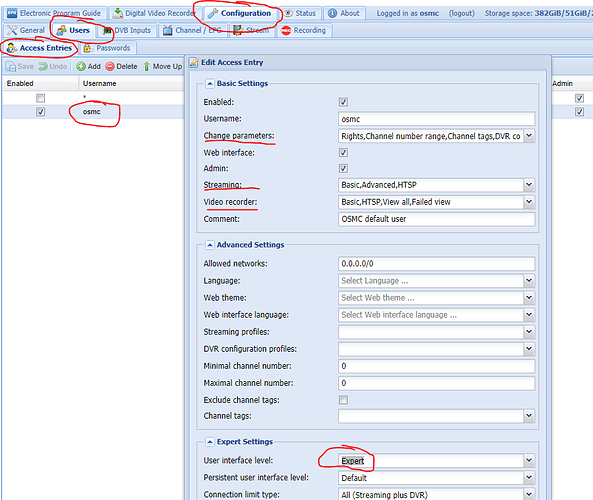Open the Web interface language dropdown

[529, 315]
